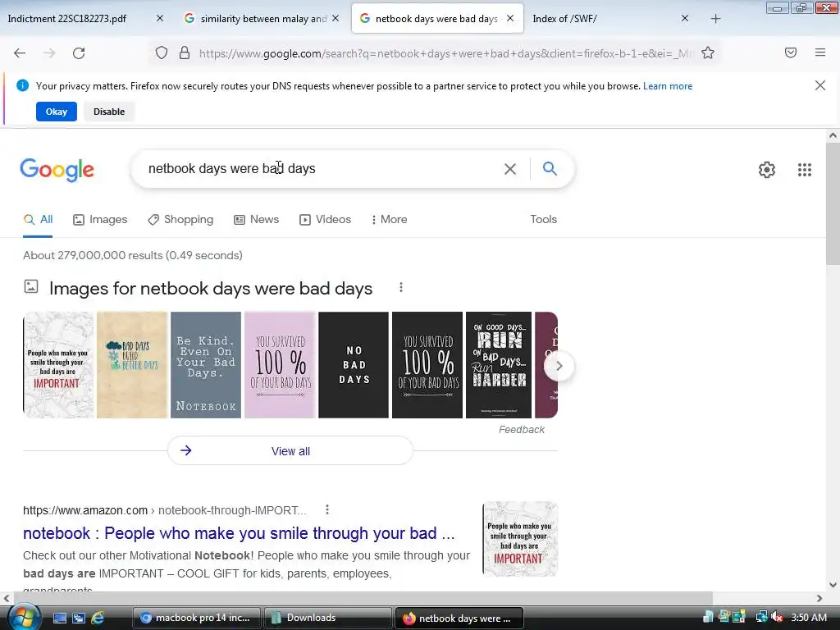Click inside the Google search field

pyautogui.click(x=322, y=169)
